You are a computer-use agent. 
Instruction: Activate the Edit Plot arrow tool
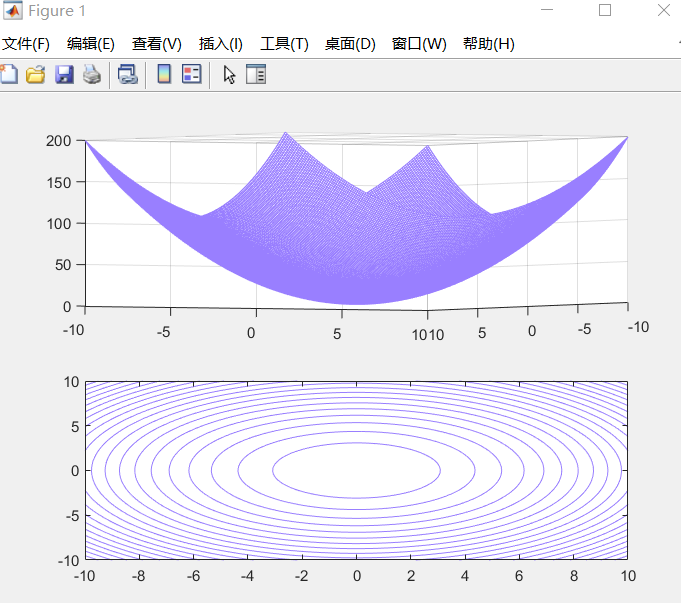[x=229, y=74]
